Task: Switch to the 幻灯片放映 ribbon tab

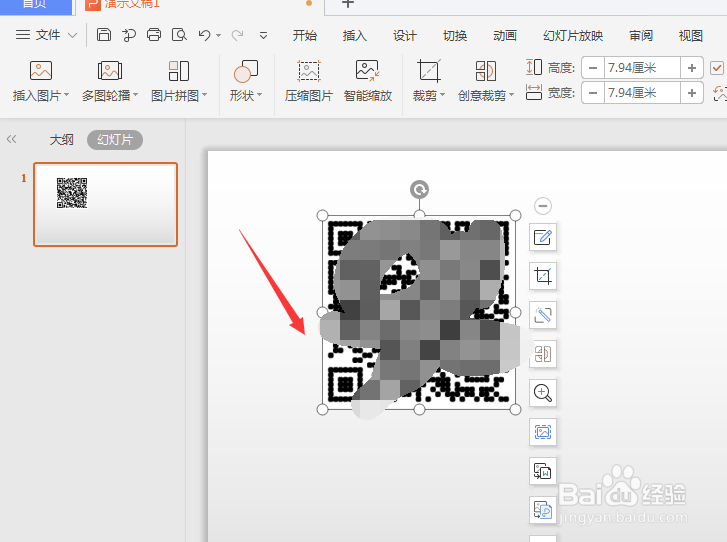Action: tap(573, 36)
